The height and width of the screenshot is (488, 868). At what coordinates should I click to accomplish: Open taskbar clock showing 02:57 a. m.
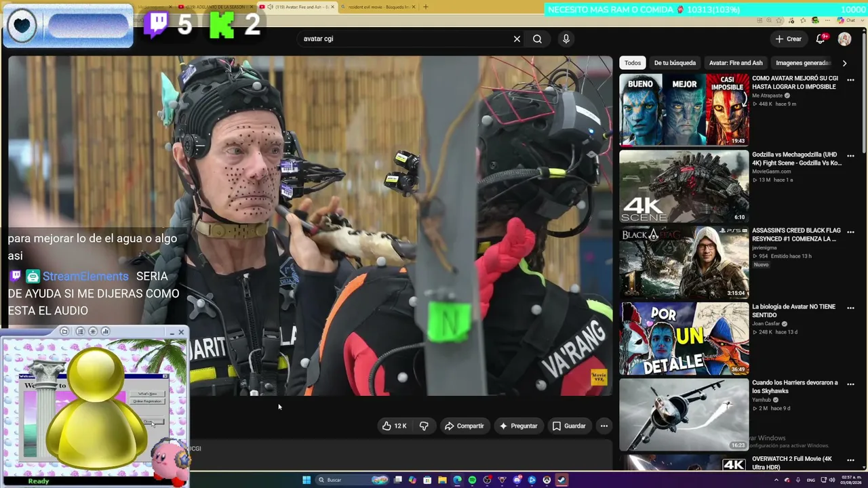click(x=850, y=480)
